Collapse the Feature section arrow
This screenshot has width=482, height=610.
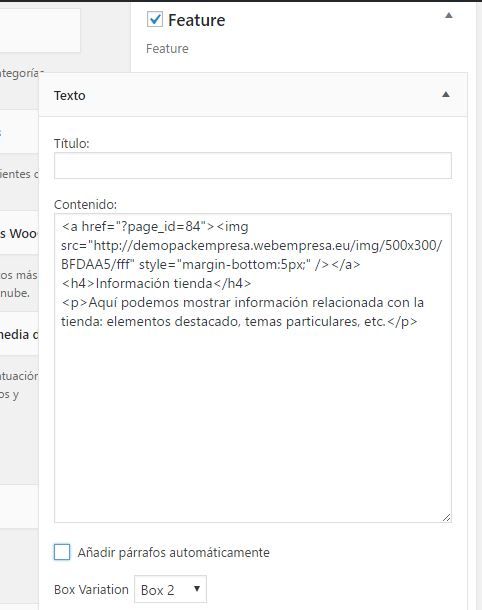click(449, 16)
